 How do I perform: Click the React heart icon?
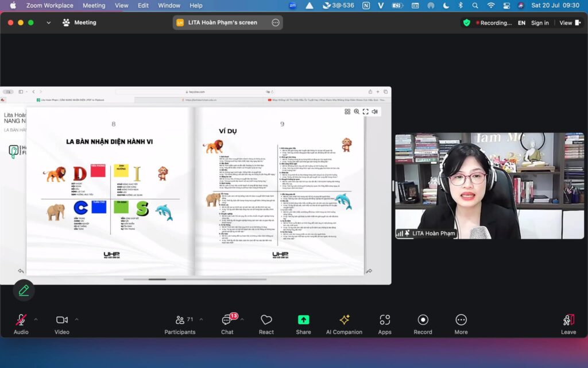[266, 320]
